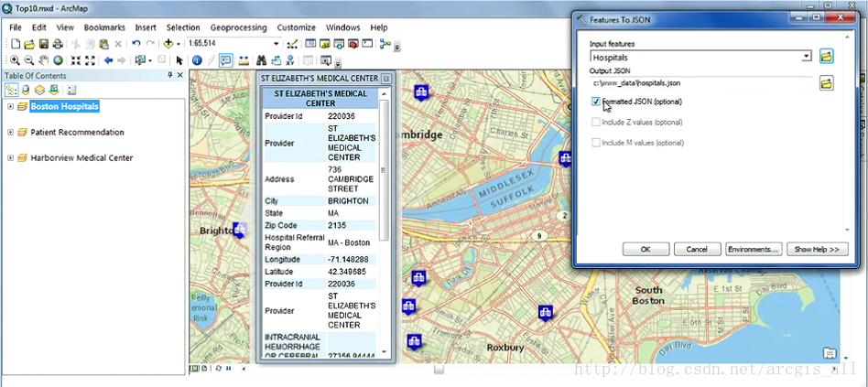
Task: Click OK in Features To JSON
Action: point(646,249)
